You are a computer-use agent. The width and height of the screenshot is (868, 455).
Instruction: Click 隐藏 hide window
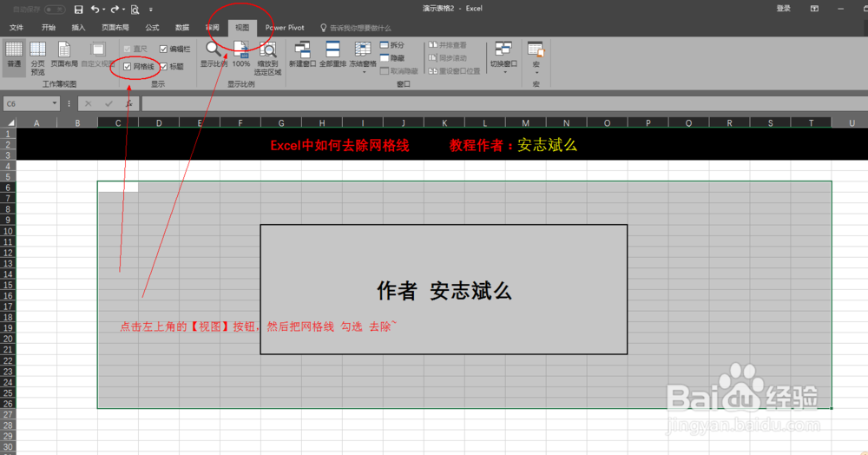[392, 57]
